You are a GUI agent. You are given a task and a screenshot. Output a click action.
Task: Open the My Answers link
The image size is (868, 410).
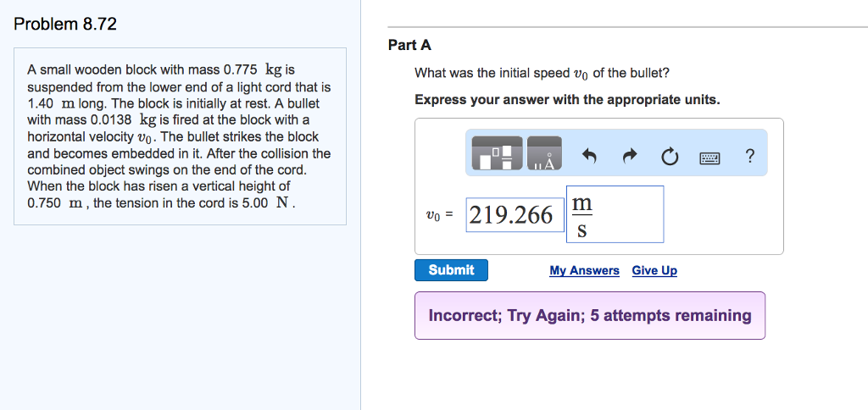click(x=584, y=270)
